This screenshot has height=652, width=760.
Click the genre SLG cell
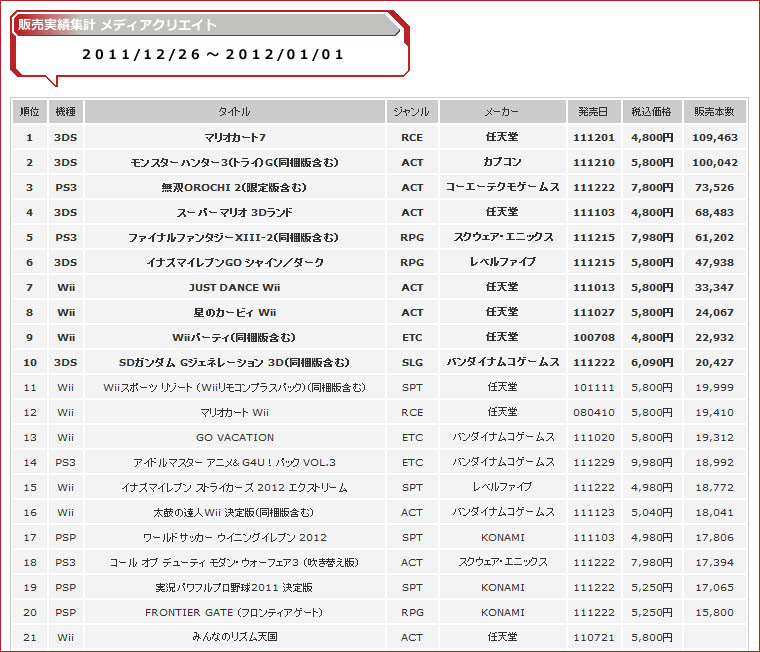tap(412, 363)
